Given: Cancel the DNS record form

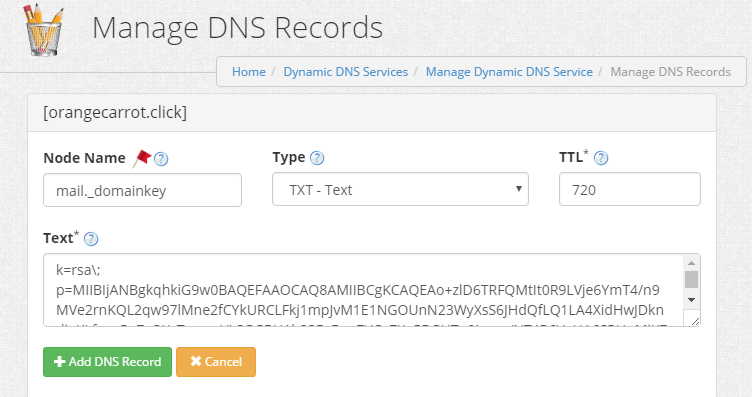Looking at the screenshot, I should [x=216, y=362].
